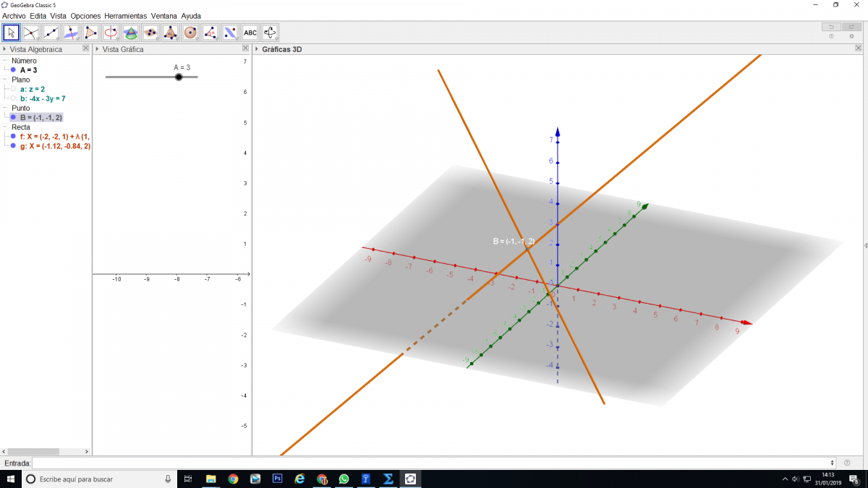The height and width of the screenshot is (488, 868).
Task: Select the Move arrow tool
Action: coord(11,33)
